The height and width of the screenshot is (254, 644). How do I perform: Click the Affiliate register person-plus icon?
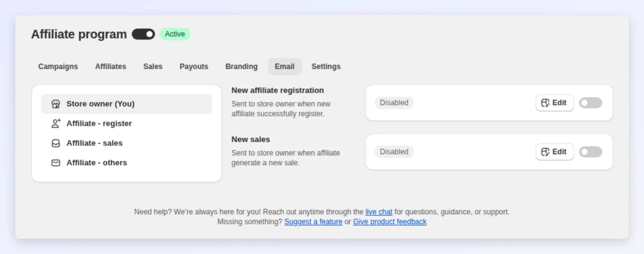tap(56, 124)
